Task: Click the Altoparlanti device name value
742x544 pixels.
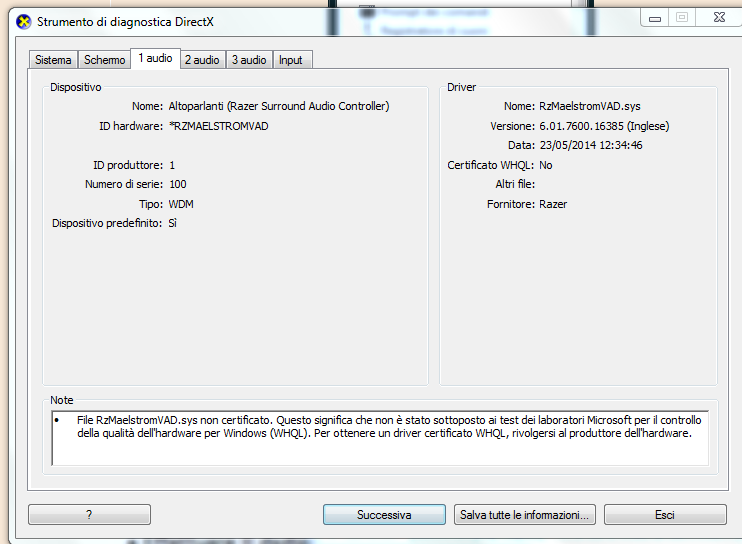Action: pos(279,106)
